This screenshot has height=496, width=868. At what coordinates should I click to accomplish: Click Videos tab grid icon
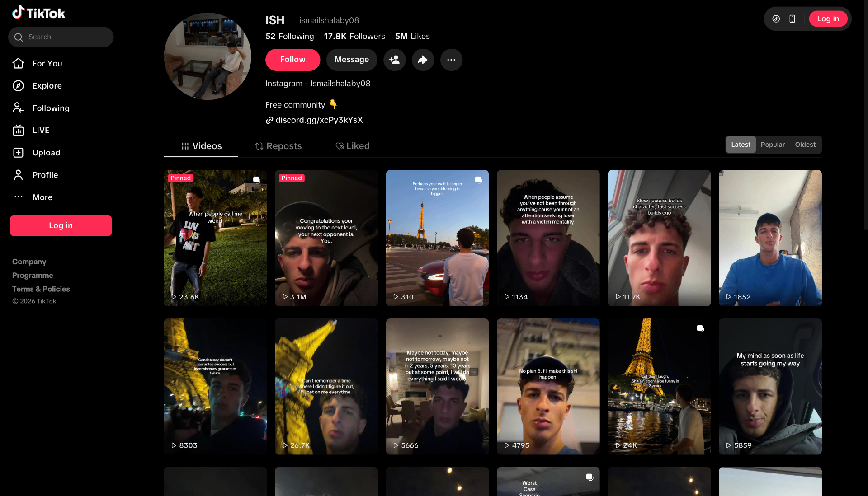[185, 146]
